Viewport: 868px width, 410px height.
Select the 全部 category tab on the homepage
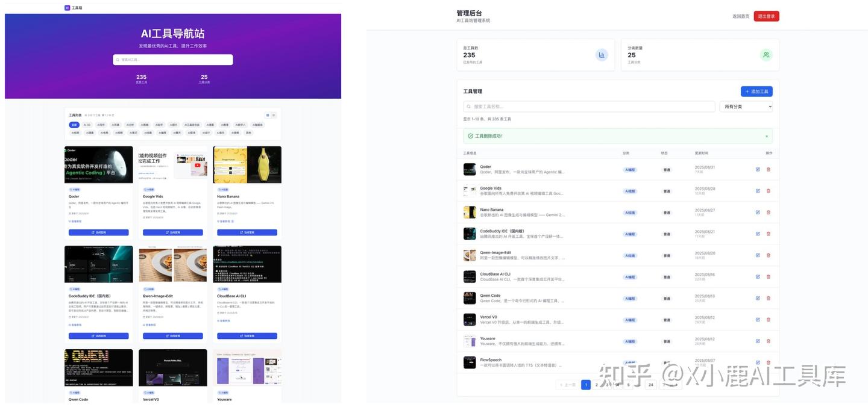[74, 125]
